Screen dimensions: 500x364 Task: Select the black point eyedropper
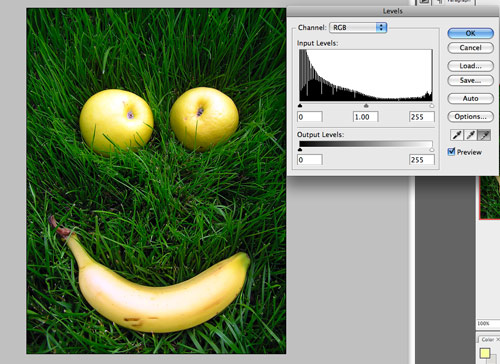point(456,135)
